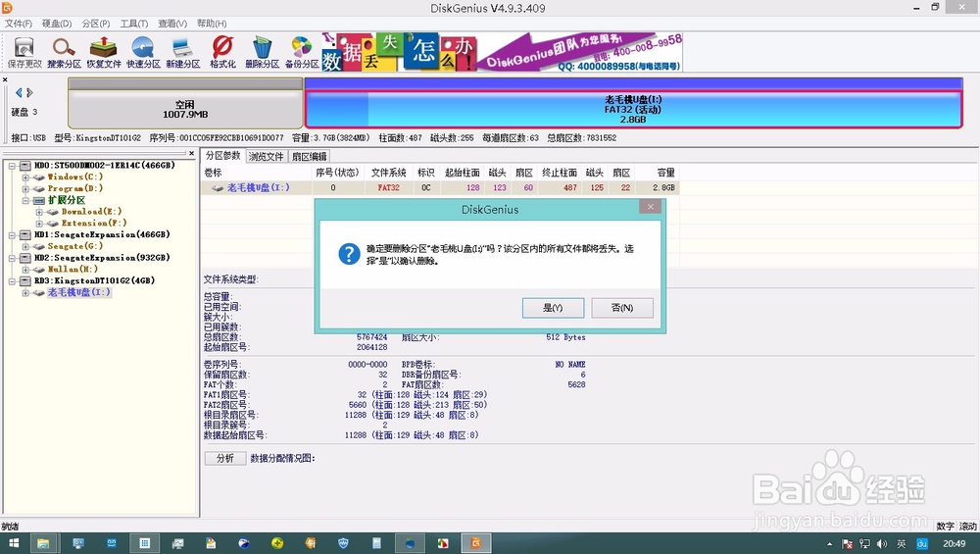
Task: Open the Windows Start button
Action: click(13, 543)
